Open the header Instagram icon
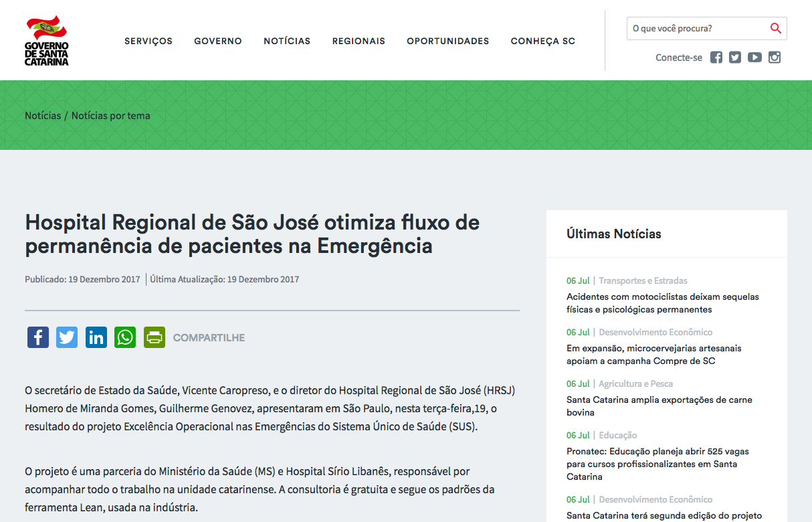This screenshot has height=522, width=812. coord(775,58)
